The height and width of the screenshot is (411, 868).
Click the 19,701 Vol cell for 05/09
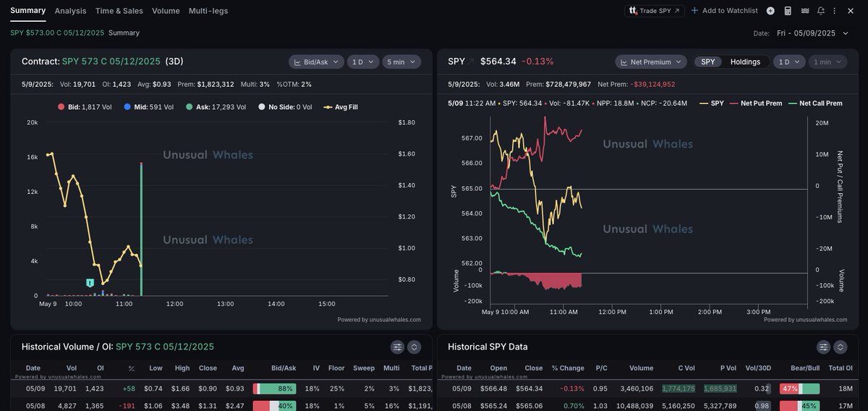tap(65, 389)
